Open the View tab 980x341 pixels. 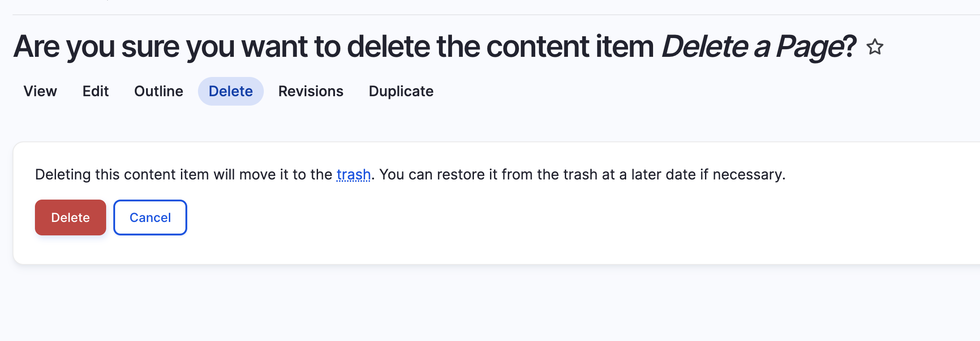[x=40, y=91]
